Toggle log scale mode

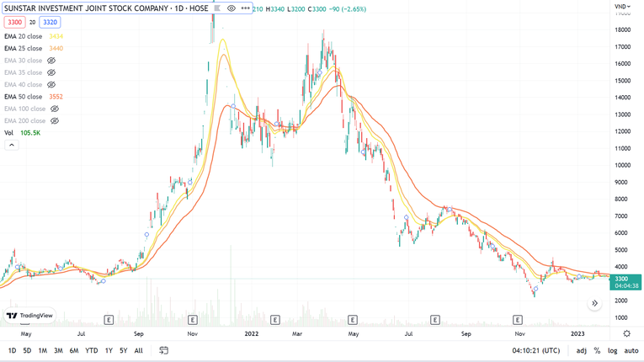612,350
